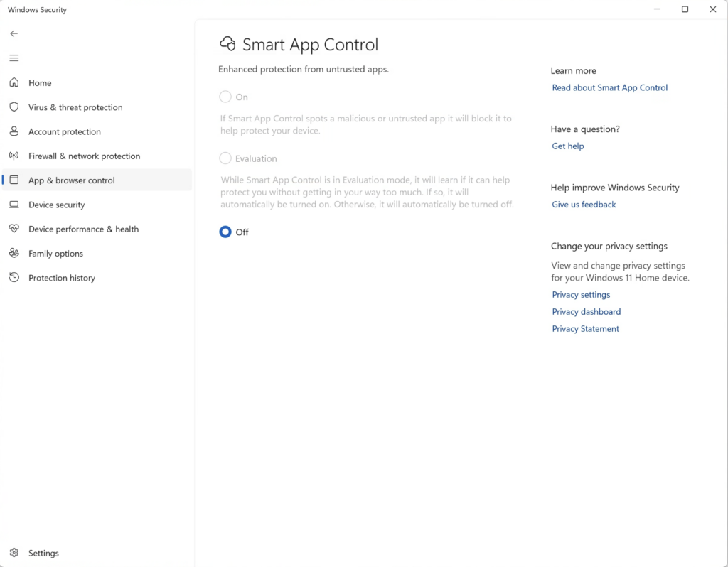Image resolution: width=728 pixels, height=567 pixels.
Task: Click the Virus & threat protection shield icon
Action: coord(14,107)
